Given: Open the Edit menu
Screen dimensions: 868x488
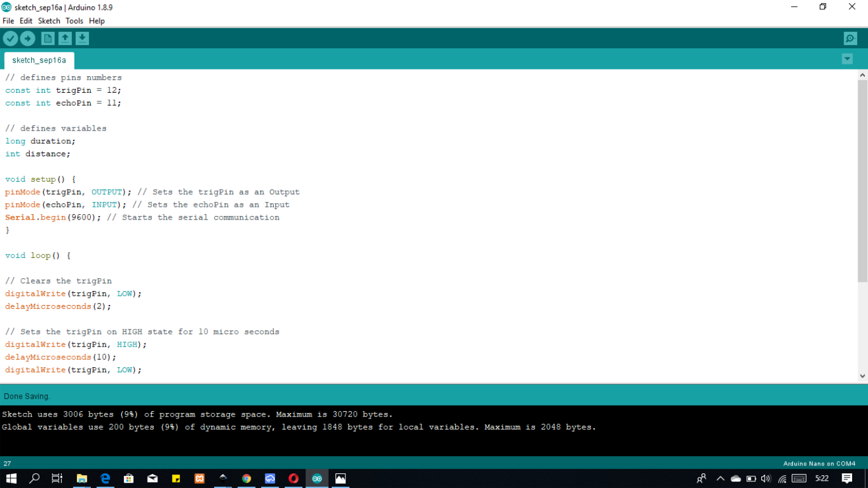Looking at the screenshot, I should tap(26, 21).
